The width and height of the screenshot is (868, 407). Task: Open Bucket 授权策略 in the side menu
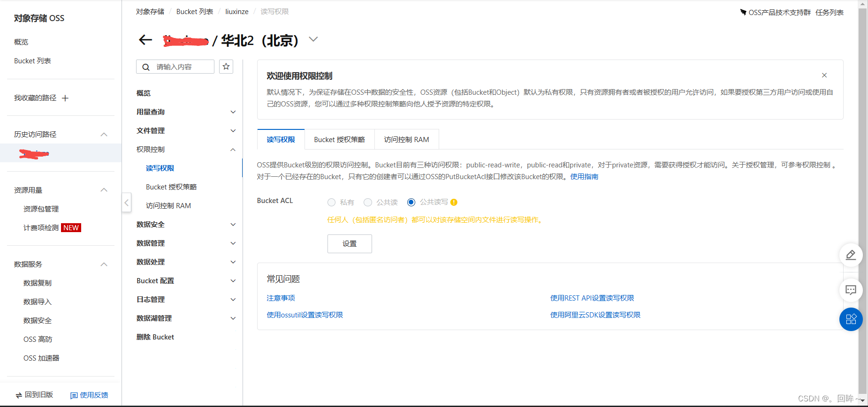171,187
